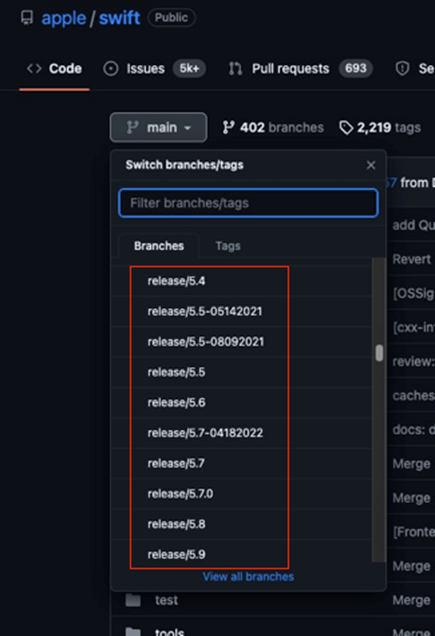Image resolution: width=435 pixels, height=636 pixels.
Task: Click the Public visibility badge
Action: pyautogui.click(x=171, y=18)
